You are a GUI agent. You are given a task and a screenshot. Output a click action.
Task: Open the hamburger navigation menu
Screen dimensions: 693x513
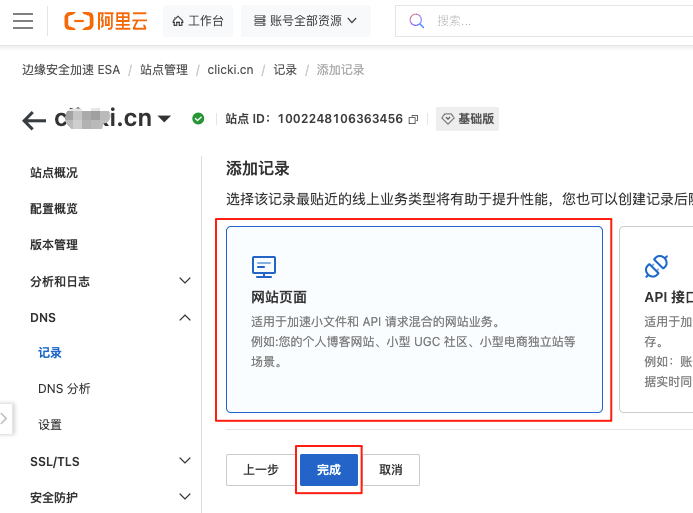coord(23,21)
